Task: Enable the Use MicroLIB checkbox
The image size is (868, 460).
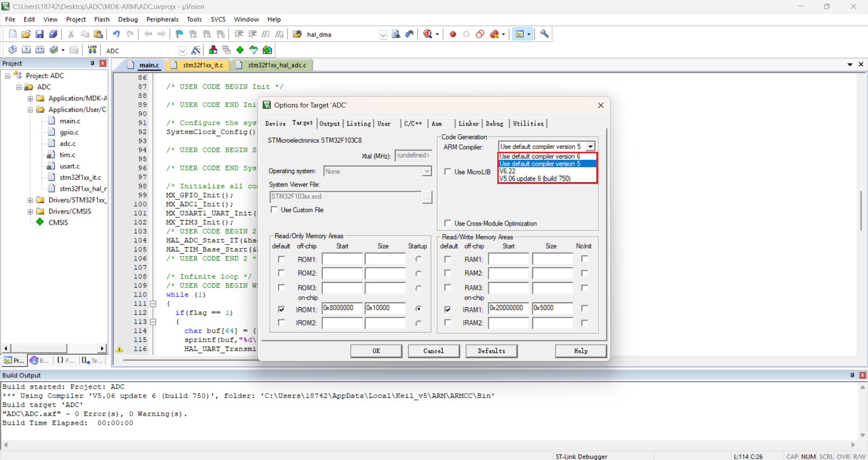Action: (448, 172)
